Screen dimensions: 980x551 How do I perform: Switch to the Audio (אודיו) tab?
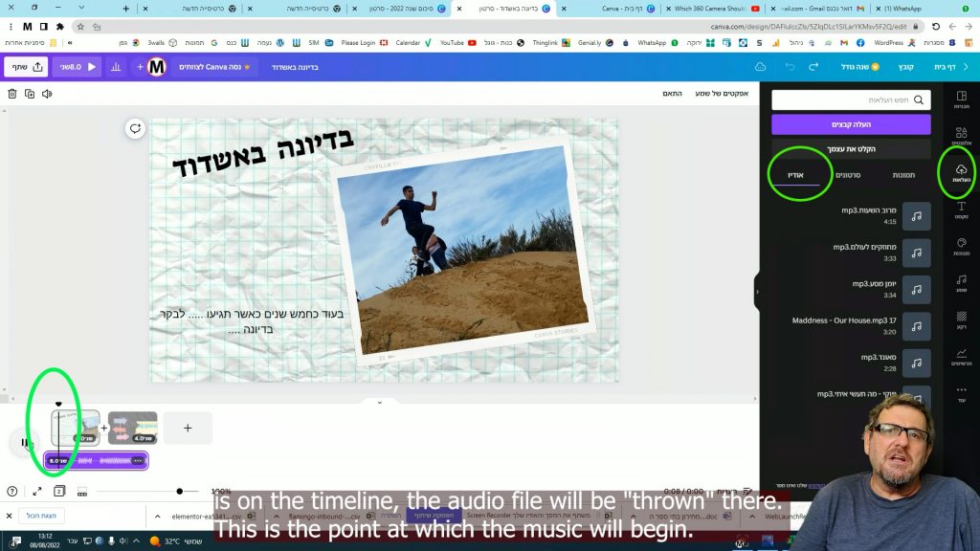pyautogui.click(x=795, y=176)
